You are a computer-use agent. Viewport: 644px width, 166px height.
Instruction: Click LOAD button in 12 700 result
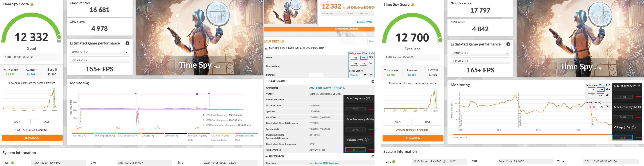[x=397, y=122]
